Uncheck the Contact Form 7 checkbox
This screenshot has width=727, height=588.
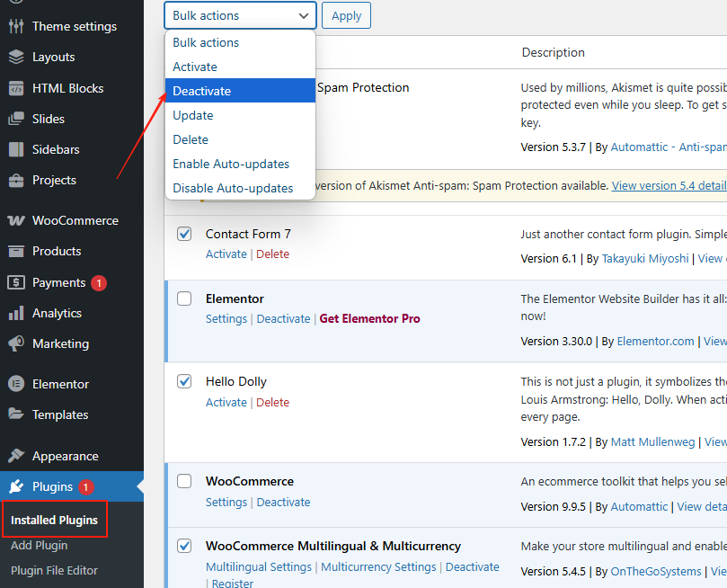184,234
